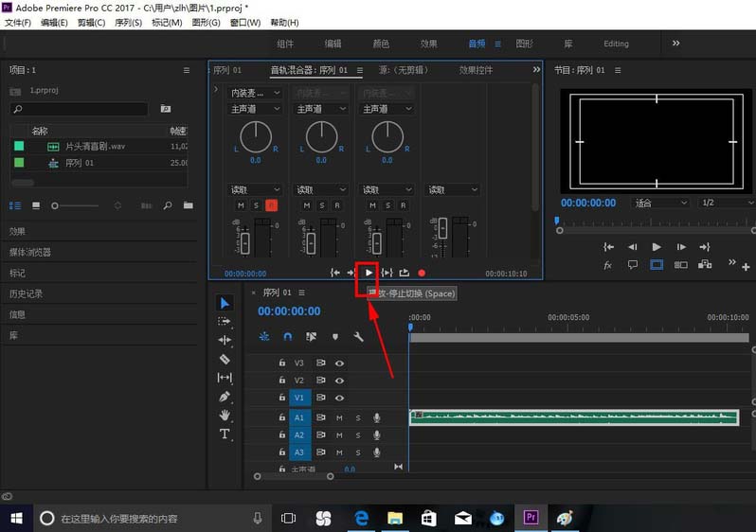Viewport: 756px width, 532px height.
Task: Select the Razor tool
Action: pyautogui.click(x=225, y=359)
